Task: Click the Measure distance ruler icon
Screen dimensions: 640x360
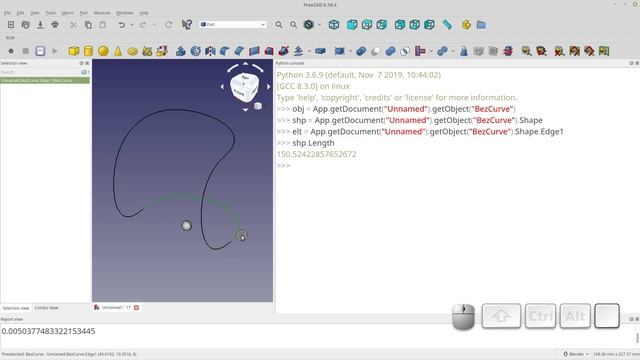Action: [x=447, y=25]
